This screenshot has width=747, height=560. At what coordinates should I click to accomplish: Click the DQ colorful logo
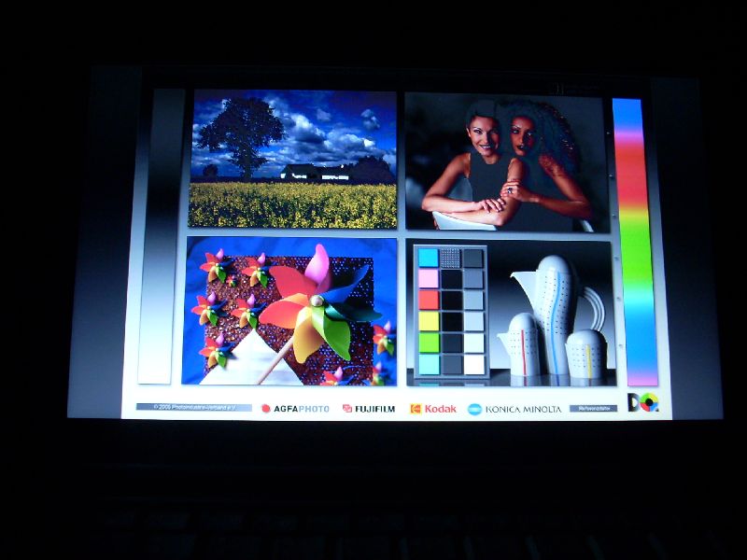(x=643, y=402)
